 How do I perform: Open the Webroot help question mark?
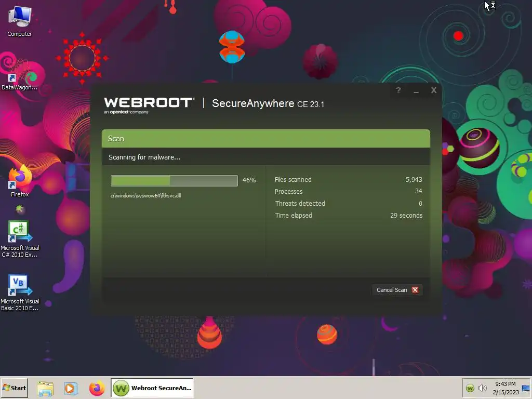point(398,90)
